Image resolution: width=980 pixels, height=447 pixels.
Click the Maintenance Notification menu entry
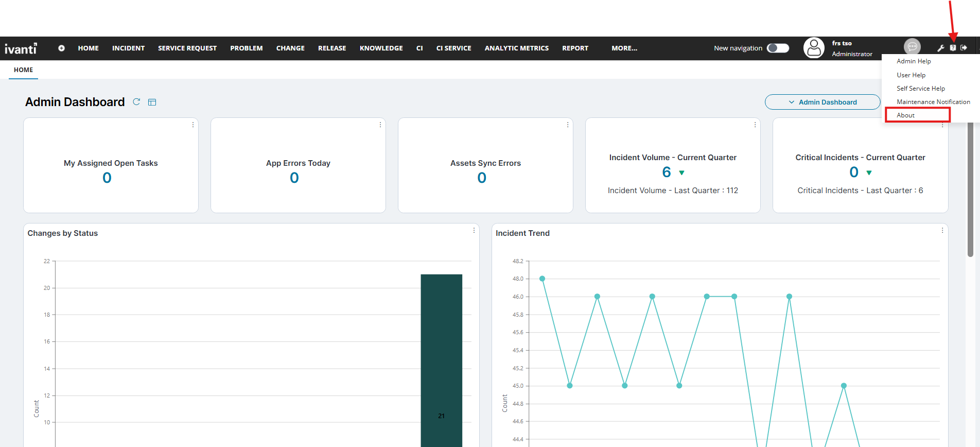pyautogui.click(x=933, y=102)
